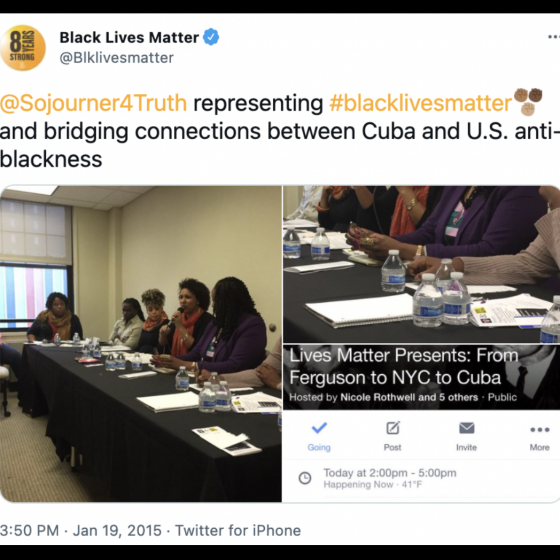This screenshot has width=560, height=560.
Task: Open the Nicole Rothwell and 5 others host link
Action: [409, 397]
